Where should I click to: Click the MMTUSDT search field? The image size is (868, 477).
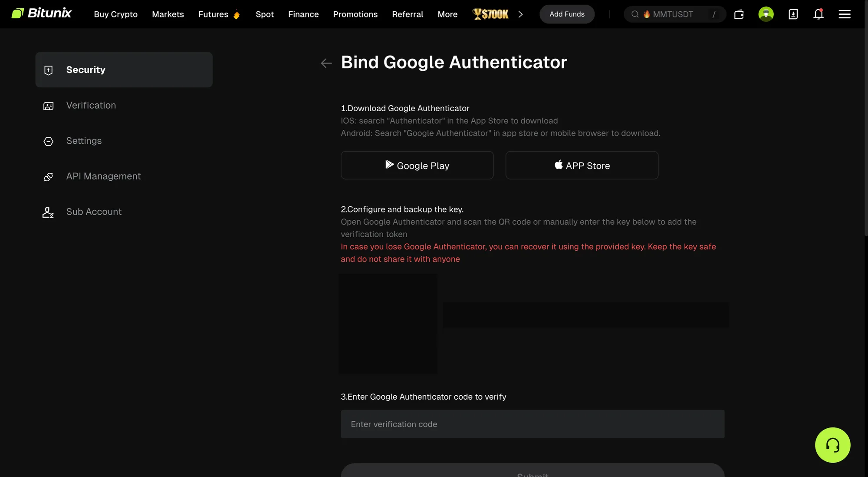coord(674,14)
